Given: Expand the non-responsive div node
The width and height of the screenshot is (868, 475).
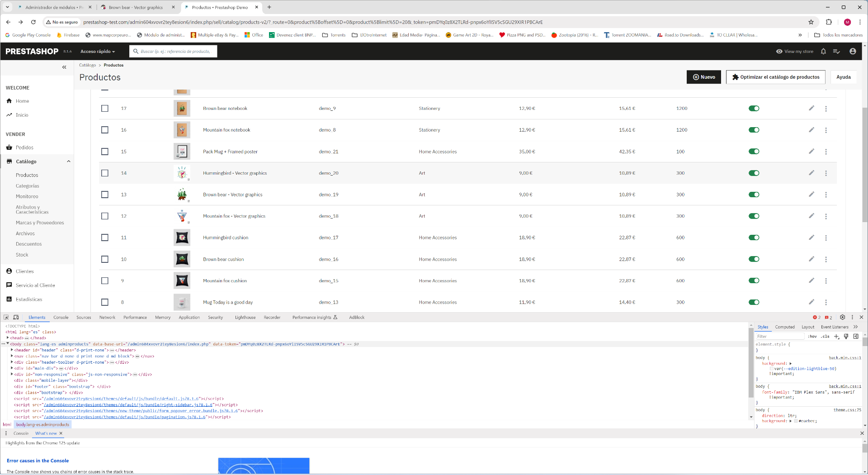Looking at the screenshot, I should pos(12,374).
